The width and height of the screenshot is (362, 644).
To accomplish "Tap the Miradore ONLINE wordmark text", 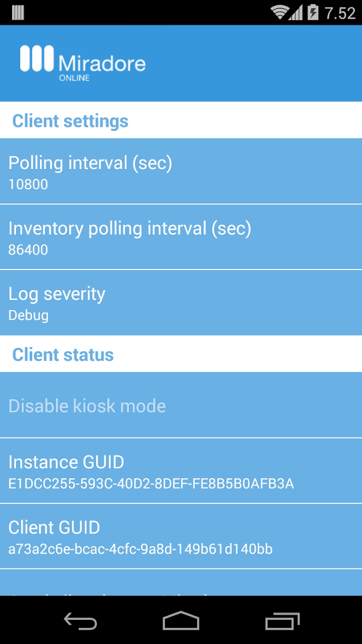I will pyautogui.click(x=102, y=65).
